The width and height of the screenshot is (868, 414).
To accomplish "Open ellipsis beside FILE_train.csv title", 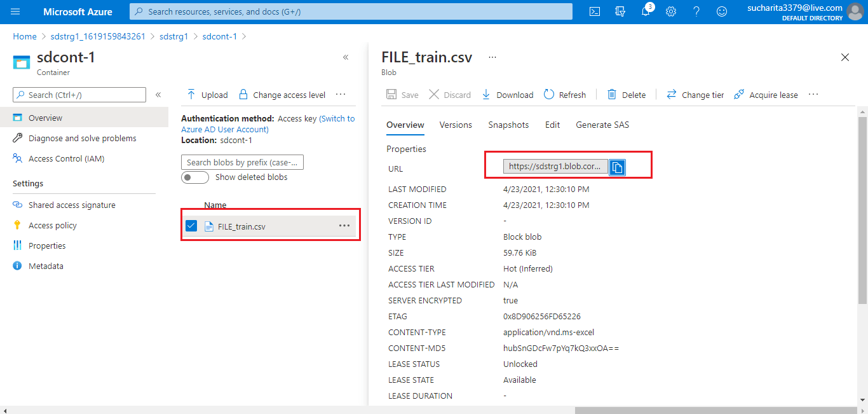I will [x=492, y=57].
